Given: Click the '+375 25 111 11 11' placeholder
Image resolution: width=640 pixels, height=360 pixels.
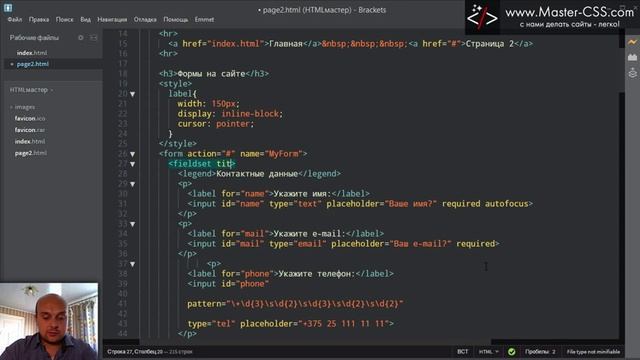Looking at the screenshot, I should [x=344, y=324].
